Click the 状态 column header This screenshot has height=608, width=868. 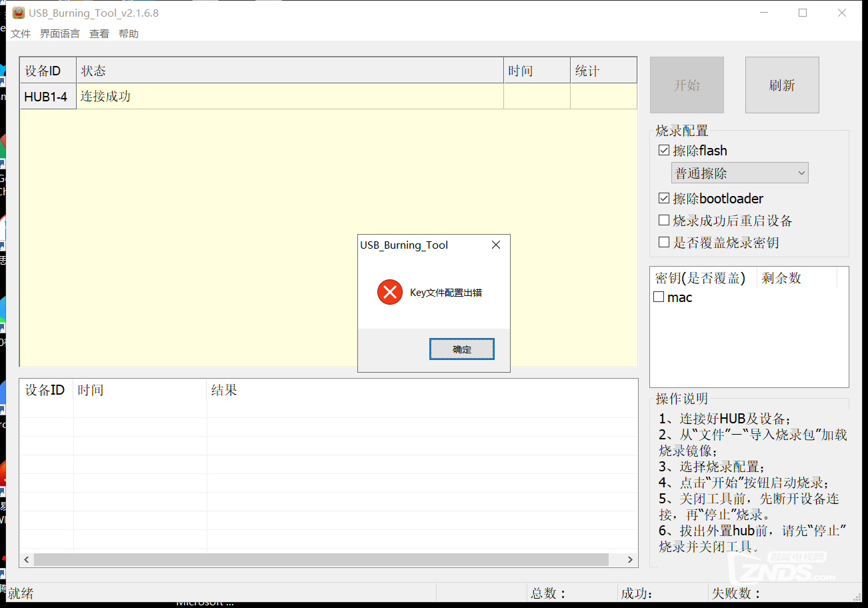[x=290, y=71]
